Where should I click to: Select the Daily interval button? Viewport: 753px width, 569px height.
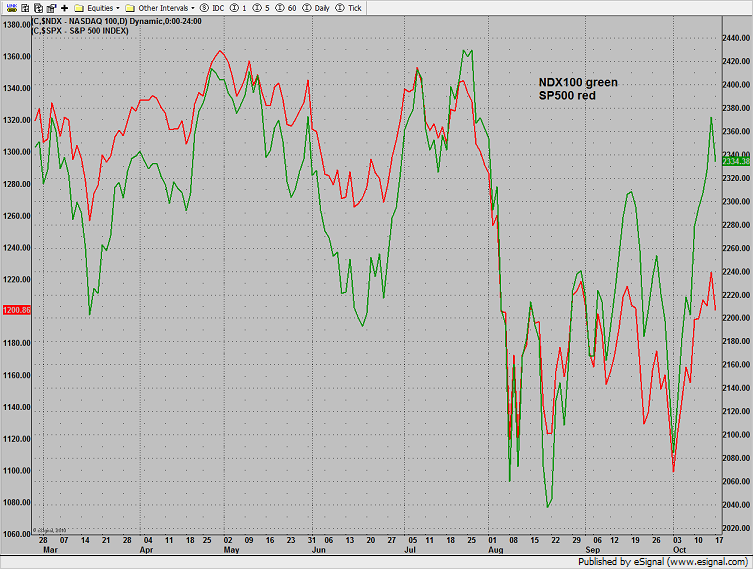pos(316,8)
